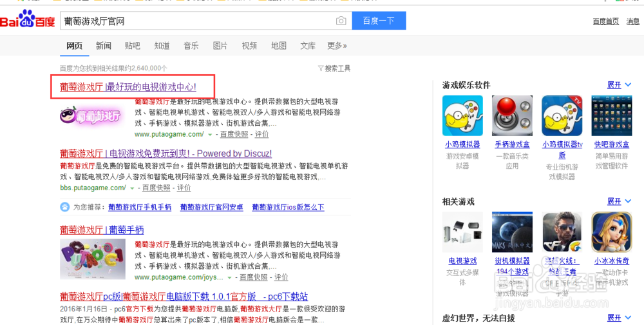644x325 pixels.
Task: Click green URL bbs.putaogame.com/
Action: point(93,188)
